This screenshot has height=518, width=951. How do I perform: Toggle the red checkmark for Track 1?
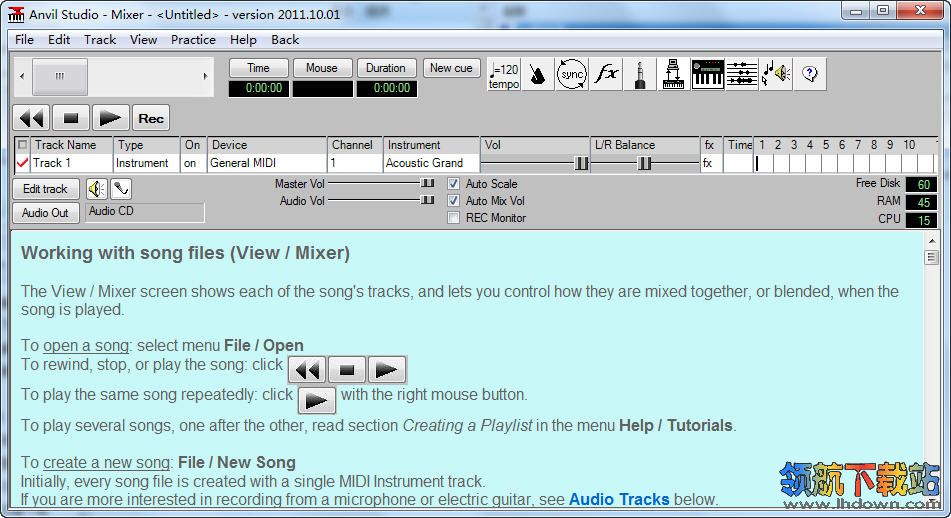point(22,163)
